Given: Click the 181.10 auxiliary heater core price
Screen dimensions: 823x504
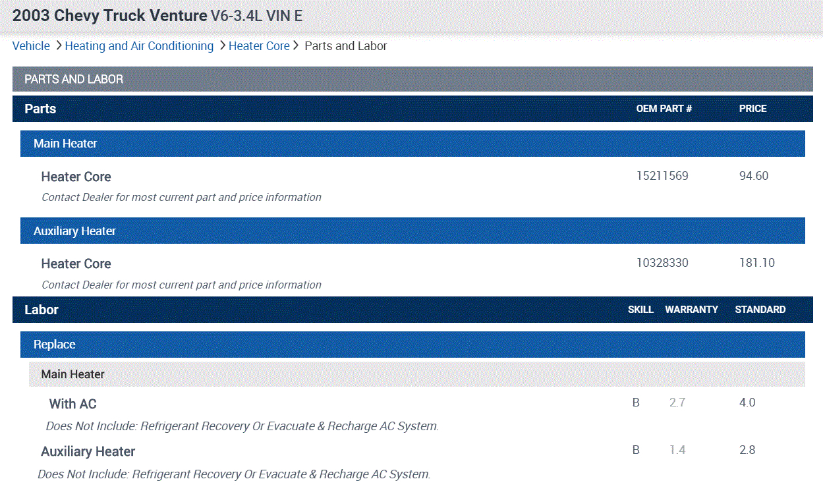Looking at the screenshot, I should coord(757,263).
